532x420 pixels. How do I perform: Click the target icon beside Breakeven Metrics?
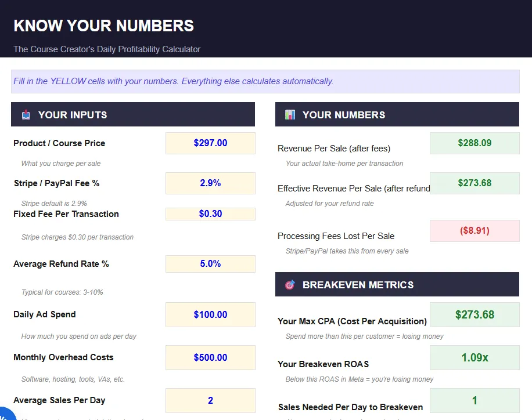point(290,285)
